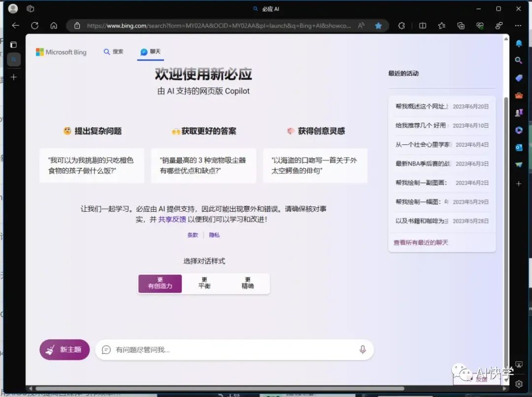Open Outlook from the Edge sidebar

point(519,146)
